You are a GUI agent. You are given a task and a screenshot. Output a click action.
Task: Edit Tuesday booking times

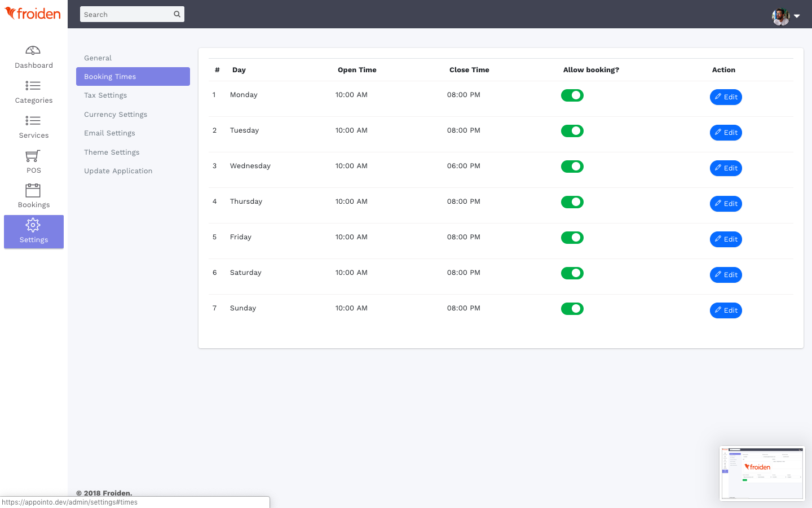pyautogui.click(x=726, y=133)
